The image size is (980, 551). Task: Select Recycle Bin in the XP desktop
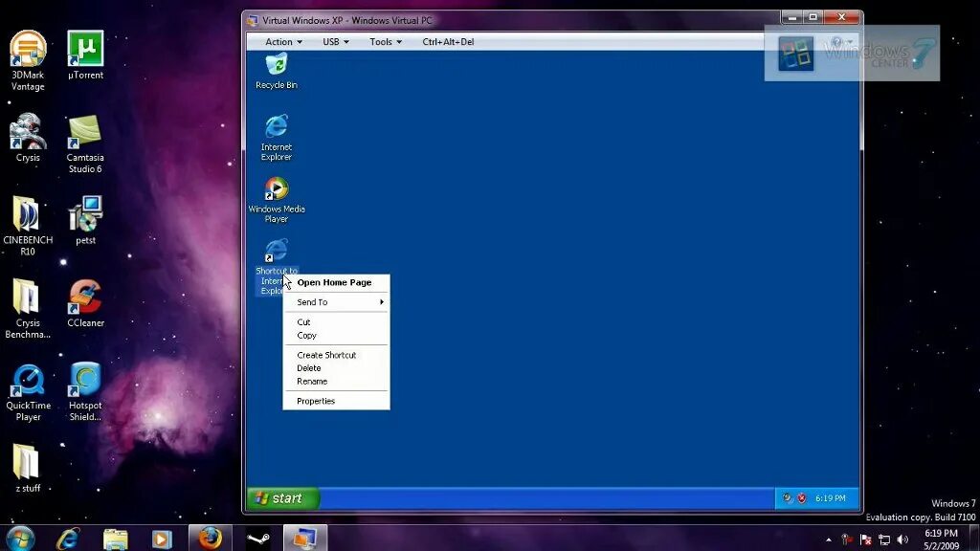pyautogui.click(x=277, y=71)
